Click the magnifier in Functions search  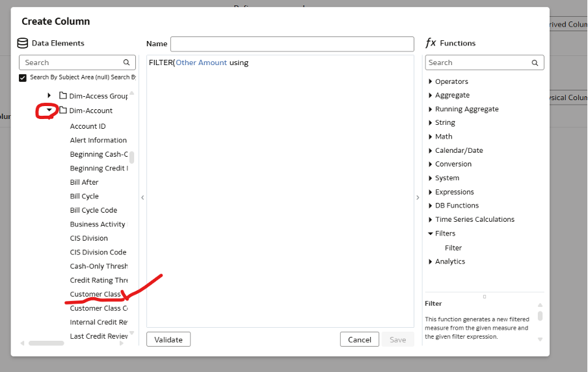point(535,62)
